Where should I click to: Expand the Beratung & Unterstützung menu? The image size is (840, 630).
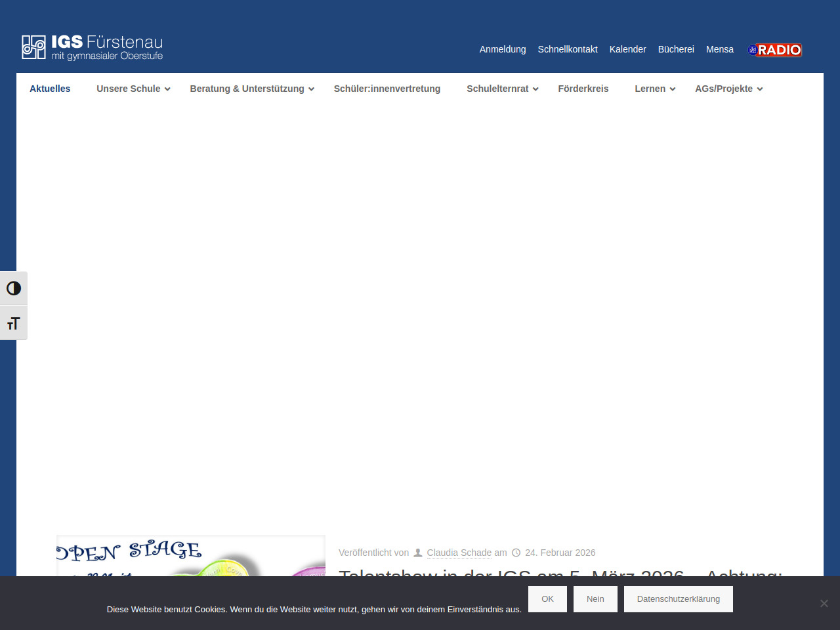[252, 89]
